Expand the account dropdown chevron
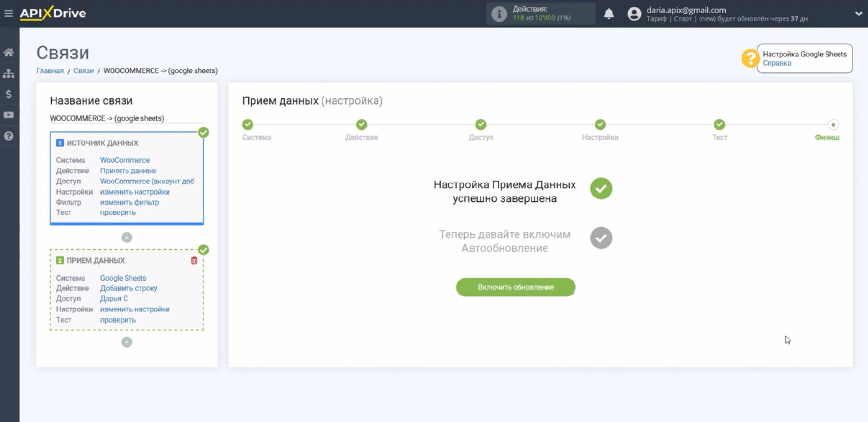The width and height of the screenshot is (868, 422). point(858,14)
